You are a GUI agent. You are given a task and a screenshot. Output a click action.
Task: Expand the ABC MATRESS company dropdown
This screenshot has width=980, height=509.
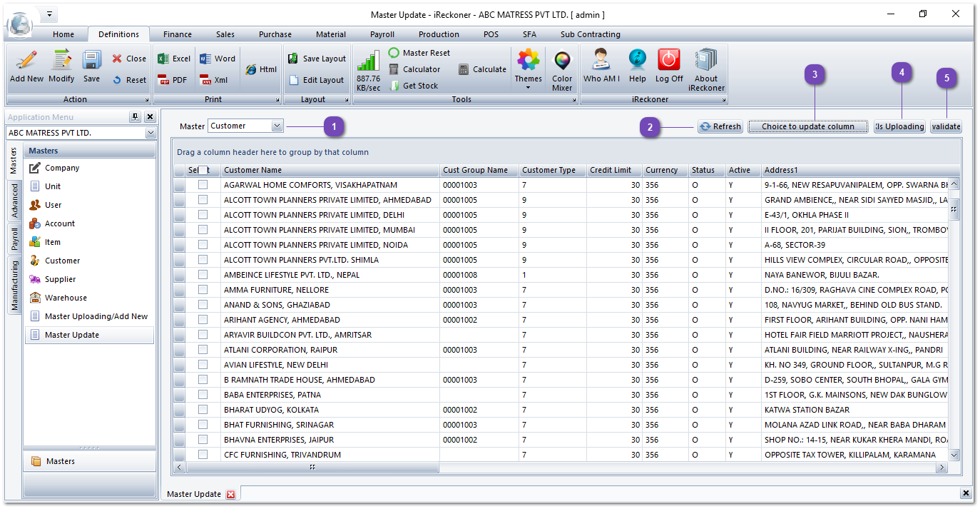tap(150, 133)
